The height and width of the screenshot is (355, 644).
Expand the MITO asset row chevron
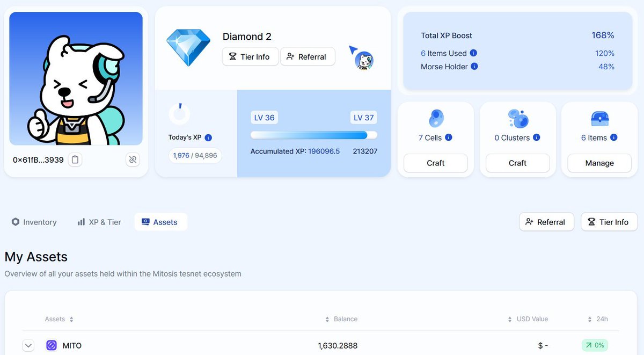(x=29, y=345)
